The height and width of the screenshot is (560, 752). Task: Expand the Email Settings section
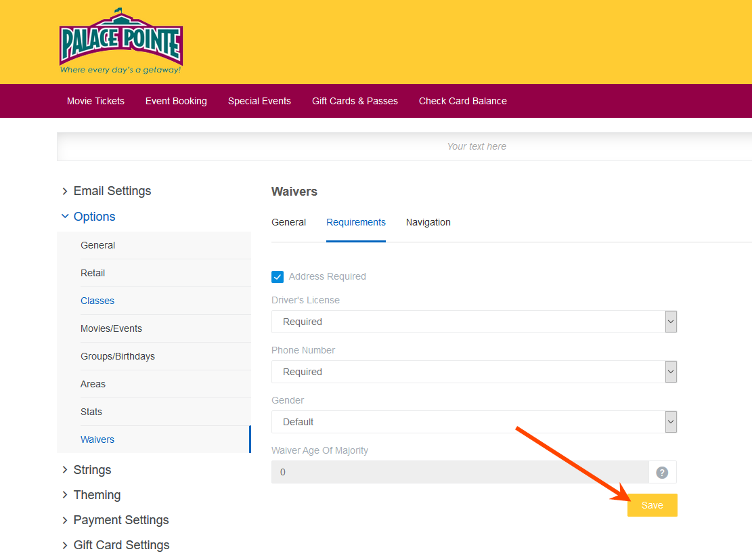pos(112,191)
